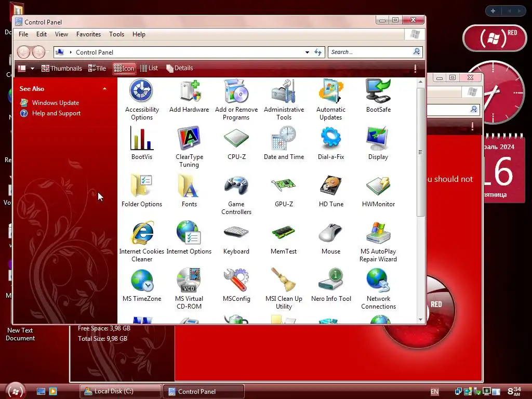The height and width of the screenshot is (399, 532).
Task: Open the View menu
Action: click(61, 34)
